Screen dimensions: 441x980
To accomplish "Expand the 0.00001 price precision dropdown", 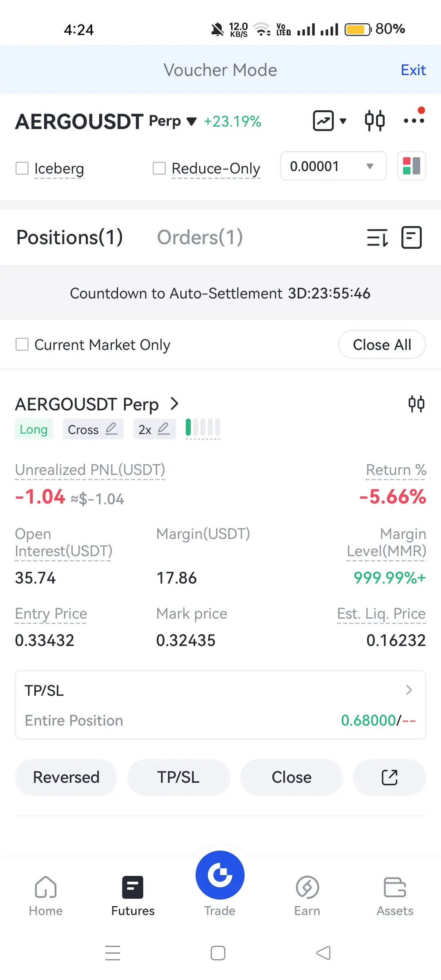I will (x=333, y=166).
